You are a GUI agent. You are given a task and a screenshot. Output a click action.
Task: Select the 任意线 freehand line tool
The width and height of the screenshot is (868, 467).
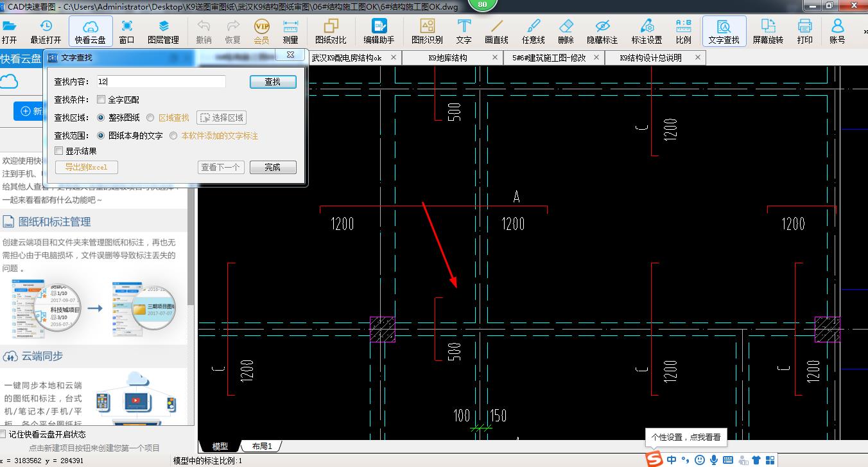[534, 31]
